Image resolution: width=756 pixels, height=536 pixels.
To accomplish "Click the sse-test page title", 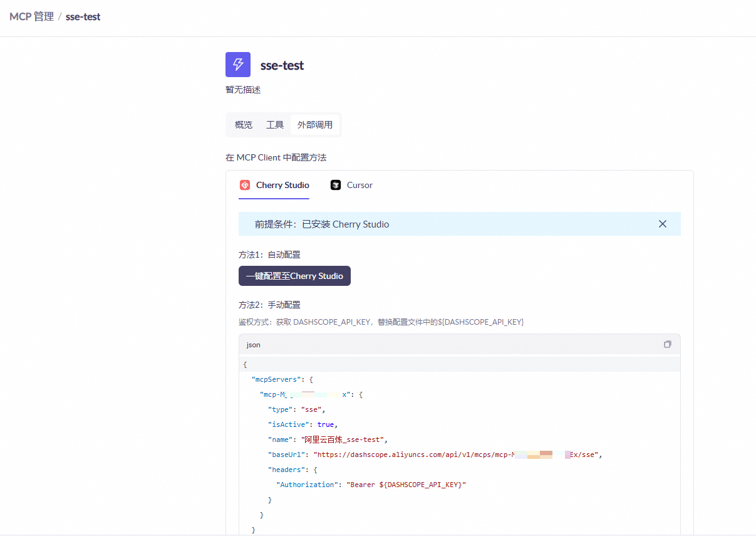I will 282,65.
